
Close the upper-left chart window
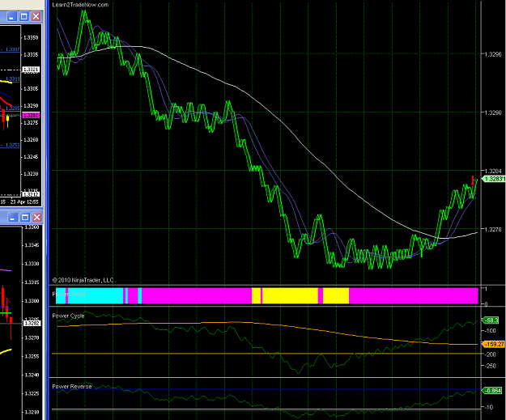click(x=36, y=16)
